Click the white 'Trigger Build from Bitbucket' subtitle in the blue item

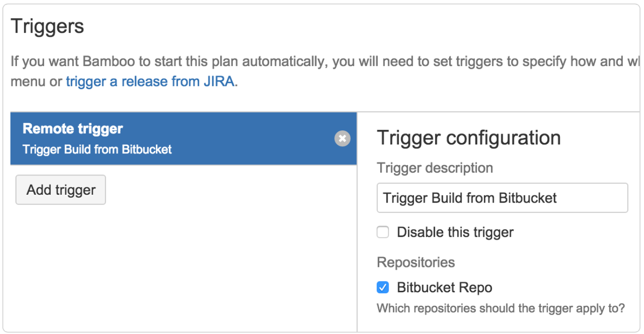(97, 150)
